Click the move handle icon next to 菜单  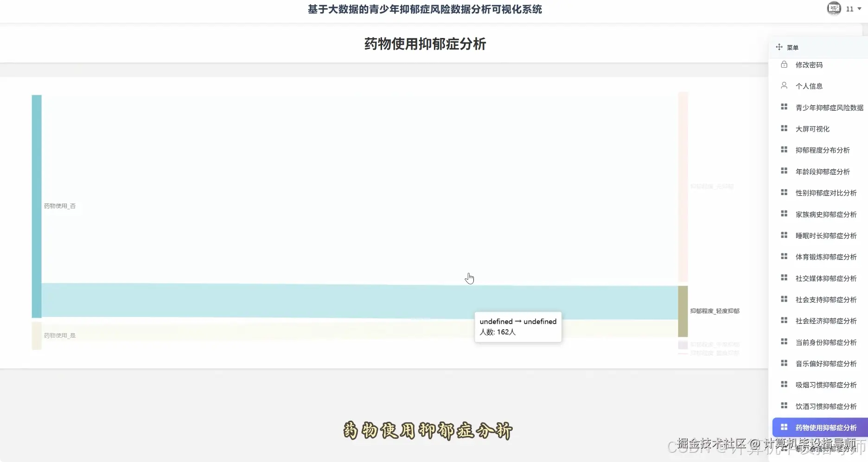pyautogui.click(x=779, y=47)
